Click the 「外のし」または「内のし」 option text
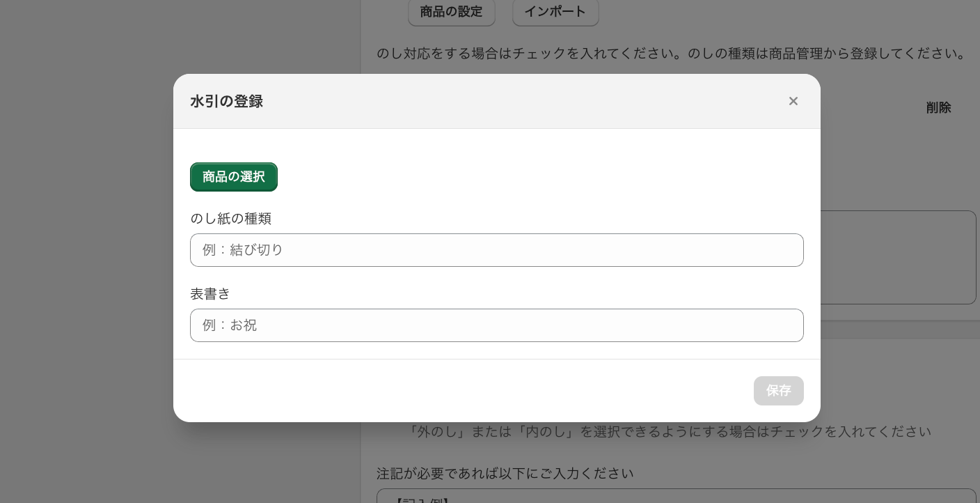980x503 pixels. [x=669, y=432]
